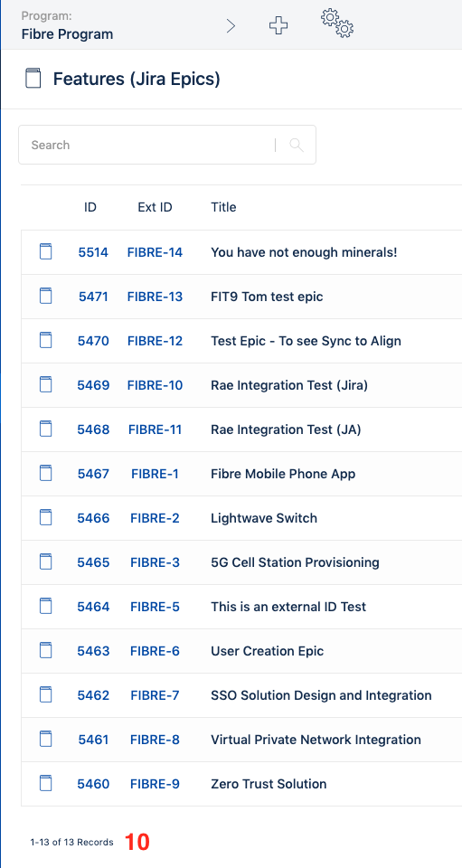
Task: Open feature ID 5465
Action: point(93,562)
